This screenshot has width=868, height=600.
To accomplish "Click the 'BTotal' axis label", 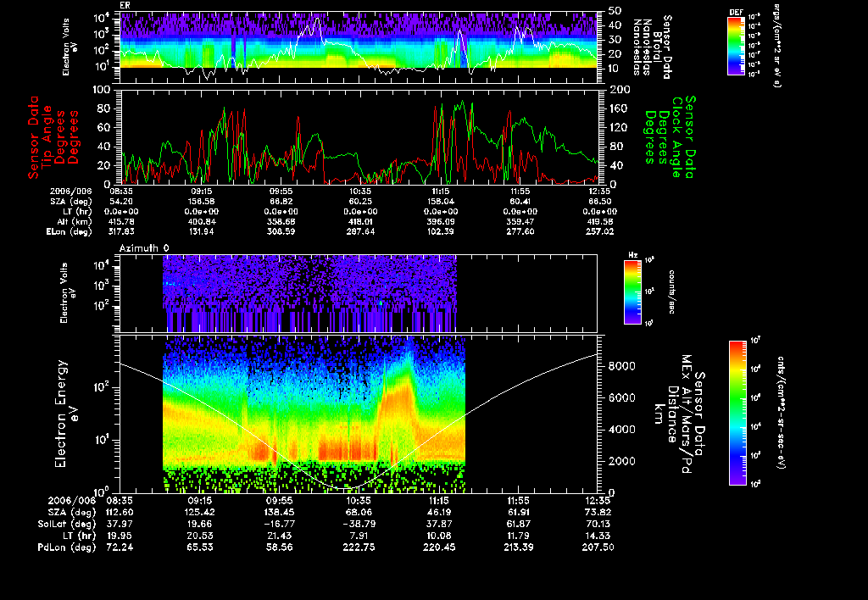I will 657,46.
